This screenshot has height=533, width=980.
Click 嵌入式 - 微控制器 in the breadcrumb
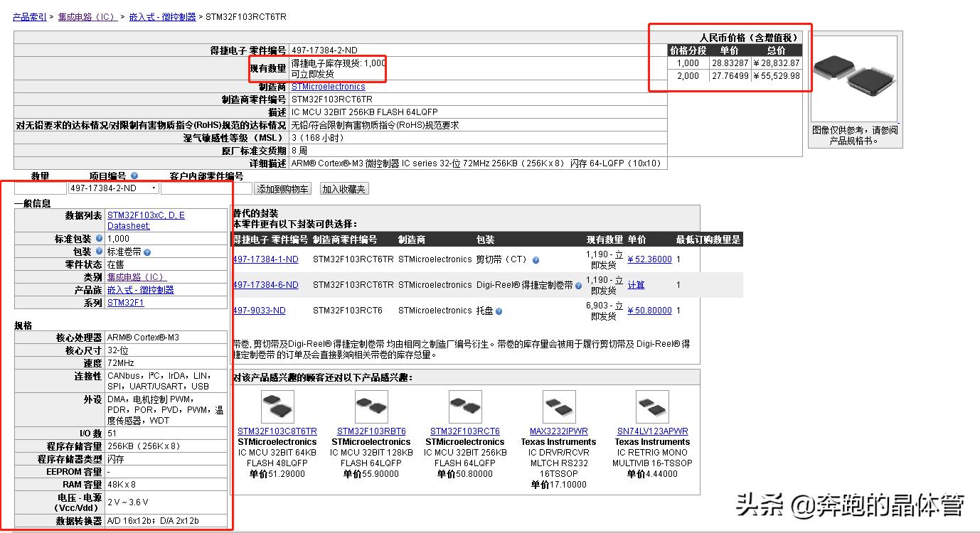pyautogui.click(x=162, y=16)
